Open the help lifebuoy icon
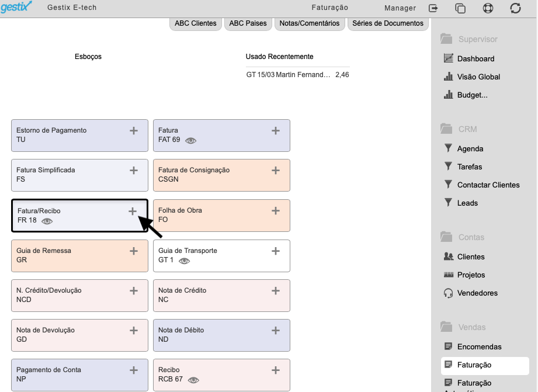The width and height of the screenshot is (538, 392). [x=488, y=8]
